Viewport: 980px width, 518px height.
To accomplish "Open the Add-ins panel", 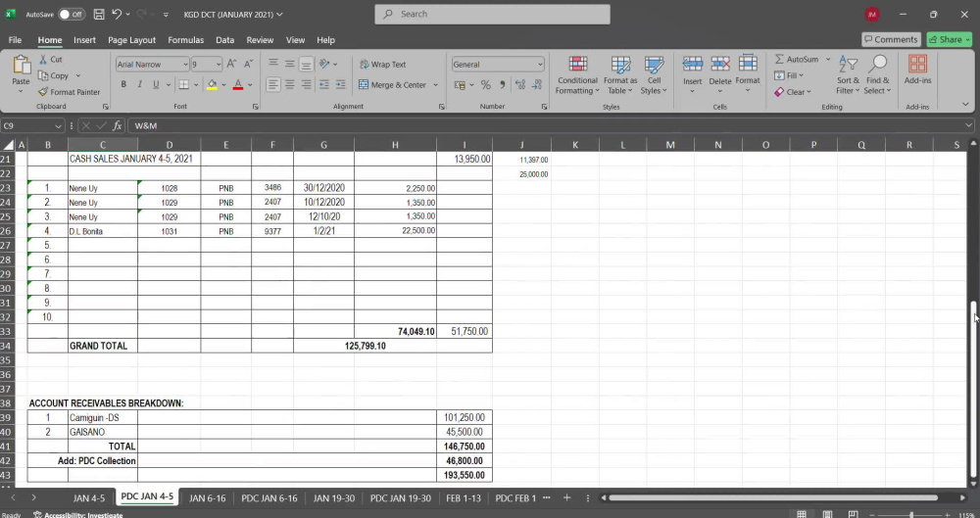I will coord(917,70).
